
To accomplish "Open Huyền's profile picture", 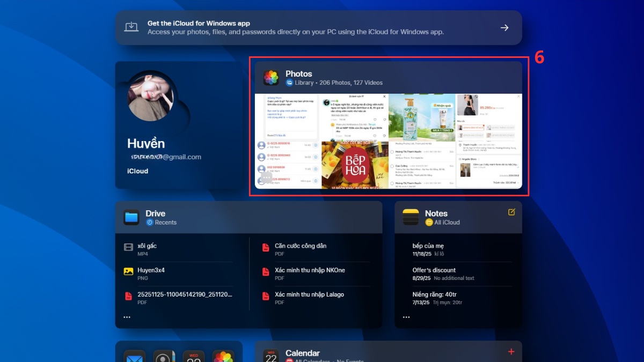I will 151,98.
